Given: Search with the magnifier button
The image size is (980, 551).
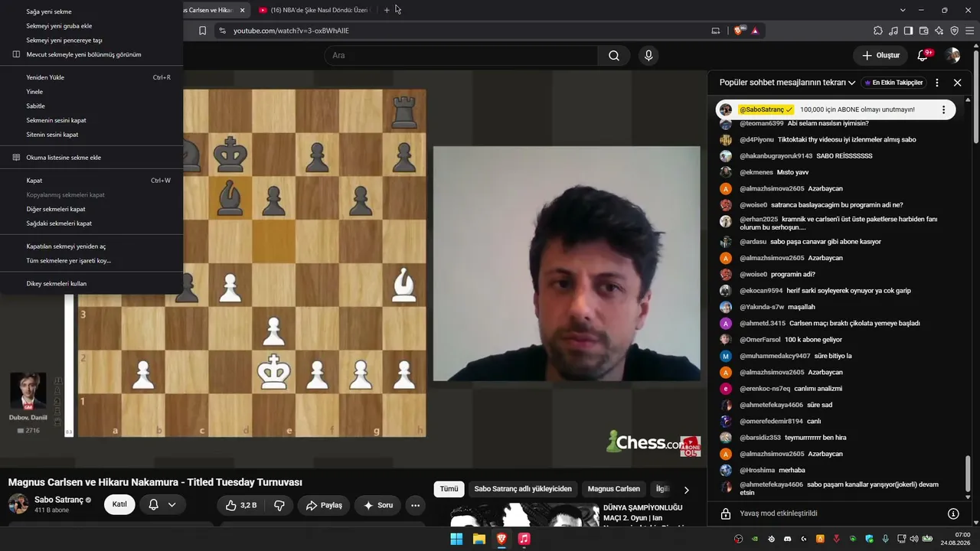Looking at the screenshot, I should tap(614, 55).
